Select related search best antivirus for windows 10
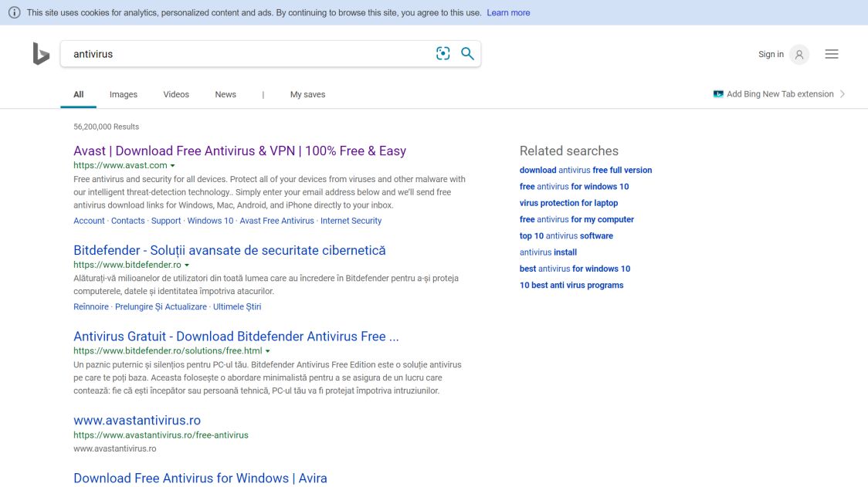Screen dimensions: 868x487 (575, 269)
